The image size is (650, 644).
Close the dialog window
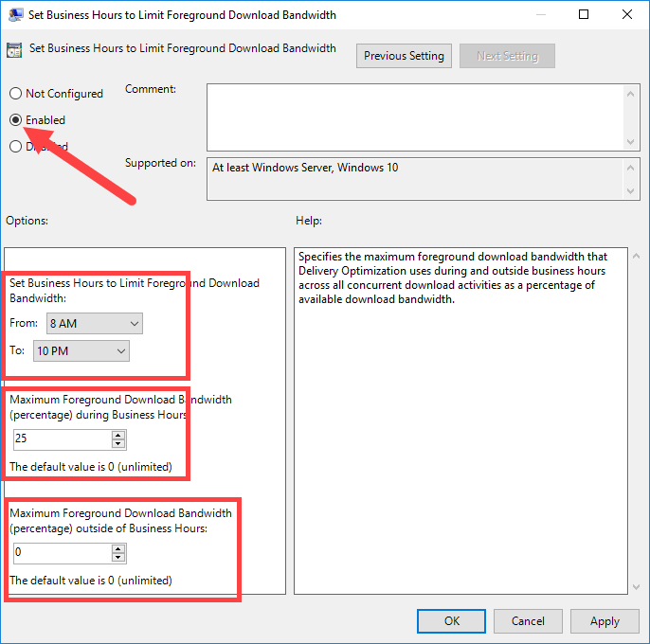627,14
